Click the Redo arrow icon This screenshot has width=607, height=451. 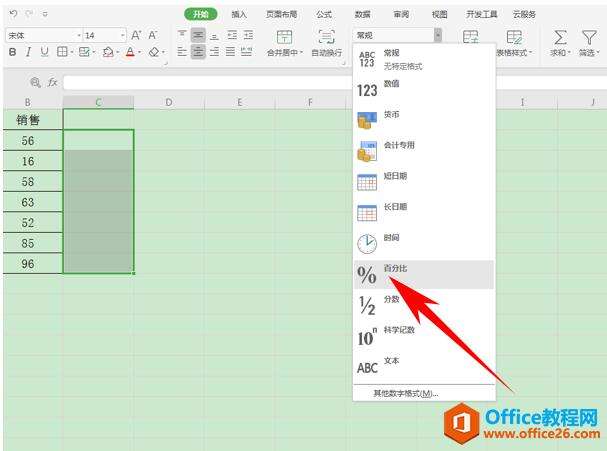click(29, 14)
